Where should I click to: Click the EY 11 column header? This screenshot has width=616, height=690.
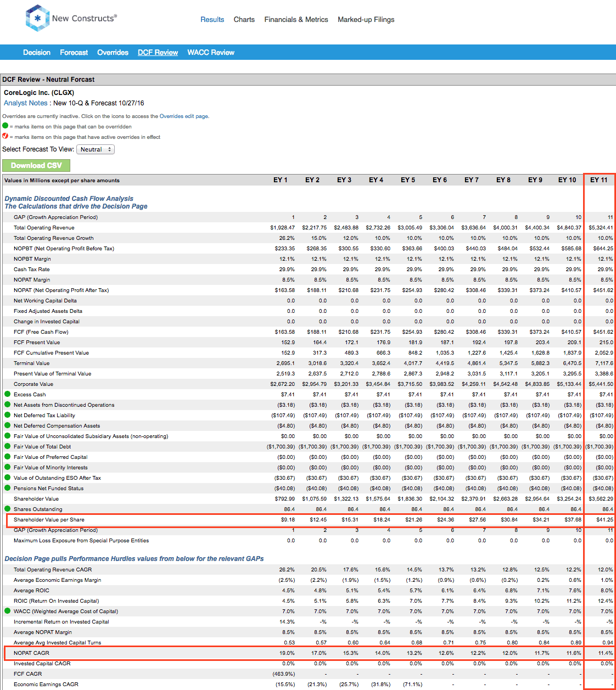click(x=599, y=180)
